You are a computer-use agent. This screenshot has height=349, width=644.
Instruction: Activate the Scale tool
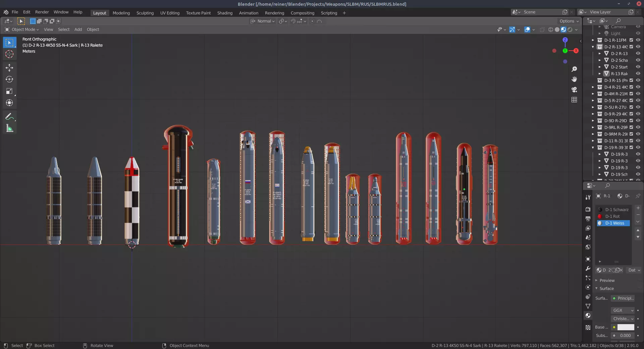coord(9,91)
